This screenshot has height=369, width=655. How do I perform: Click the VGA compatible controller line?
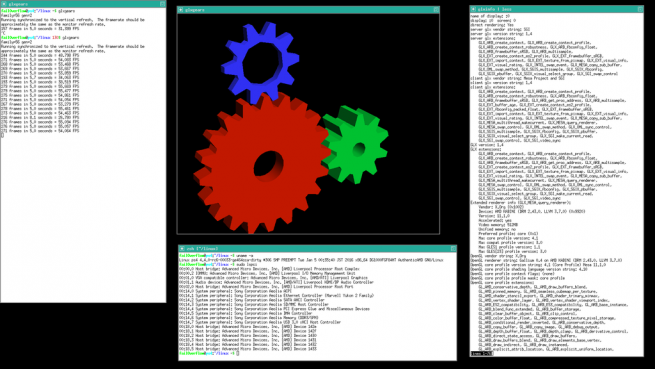coord(273,277)
